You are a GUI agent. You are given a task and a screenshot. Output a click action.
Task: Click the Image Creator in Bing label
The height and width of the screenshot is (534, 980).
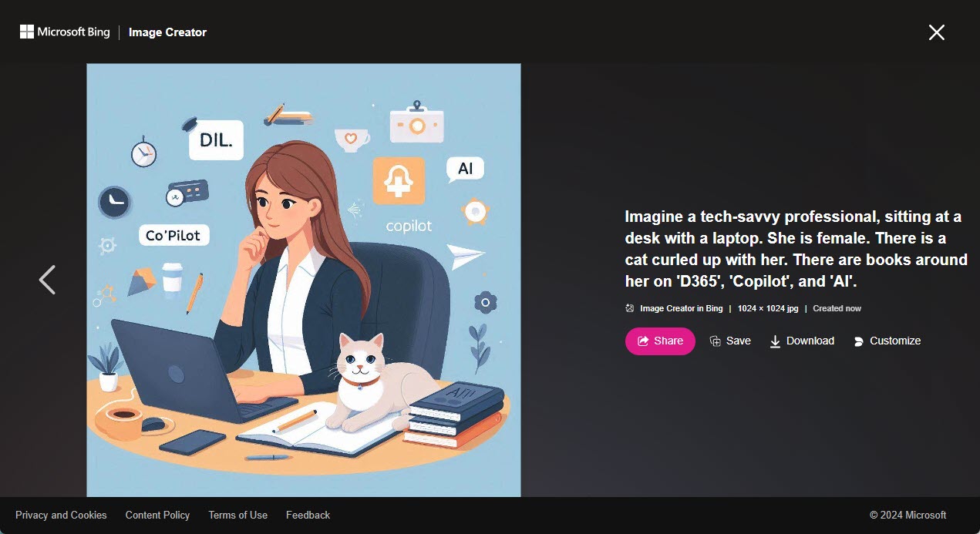(681, 308)
